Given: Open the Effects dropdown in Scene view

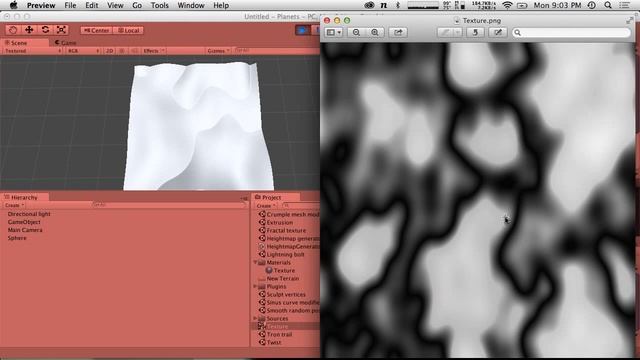Looking at the screenshot, I should (153, 51).
